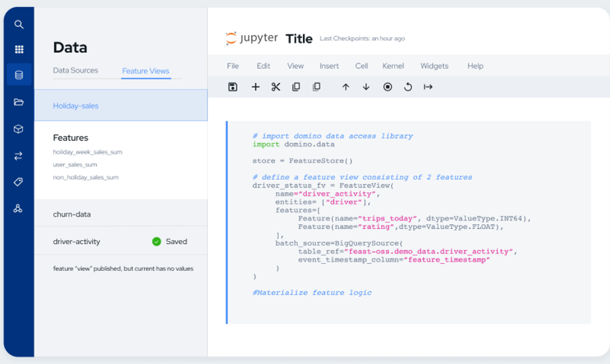
Task: Click the search icon in sidebar
Action: tap(19, 24)
